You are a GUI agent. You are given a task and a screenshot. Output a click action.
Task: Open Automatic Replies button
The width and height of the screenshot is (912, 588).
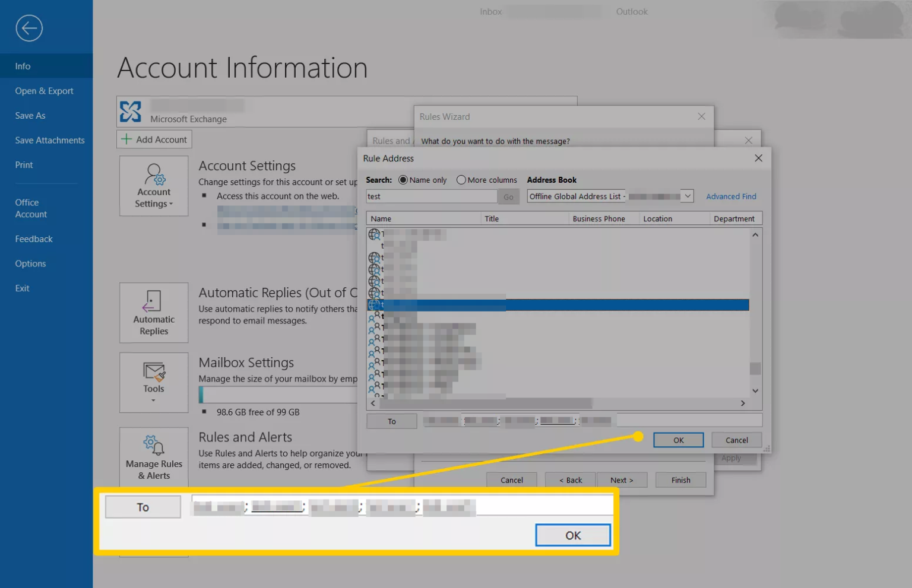[154, 313]
